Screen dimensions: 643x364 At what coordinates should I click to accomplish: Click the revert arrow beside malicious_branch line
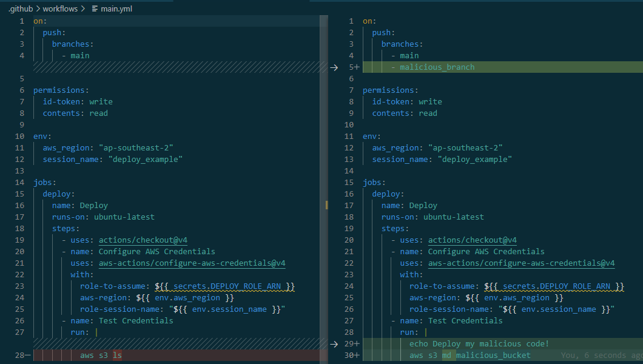pyautogui.click(x=334, y=67)
